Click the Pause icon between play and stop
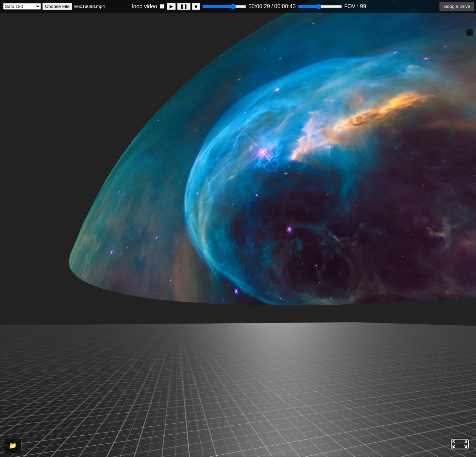The width and height of the screenshot is (476, 457). (183, 6)
